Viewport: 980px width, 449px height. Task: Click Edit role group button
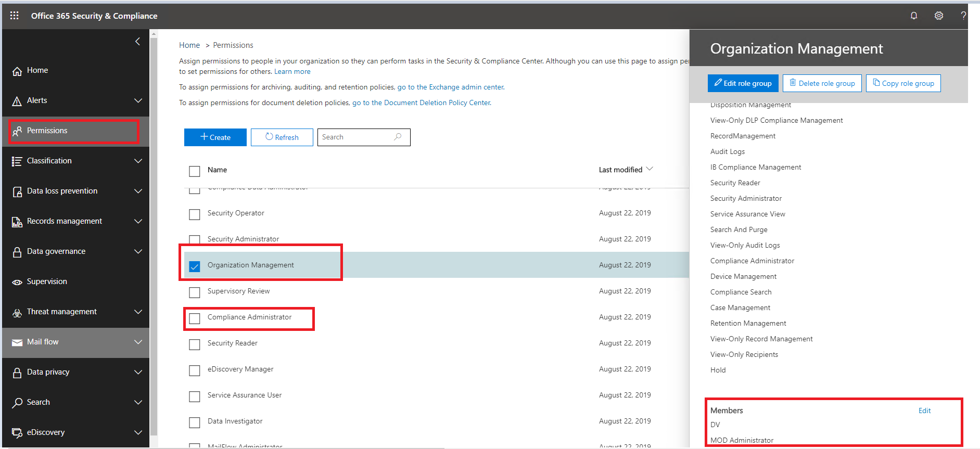743,83
